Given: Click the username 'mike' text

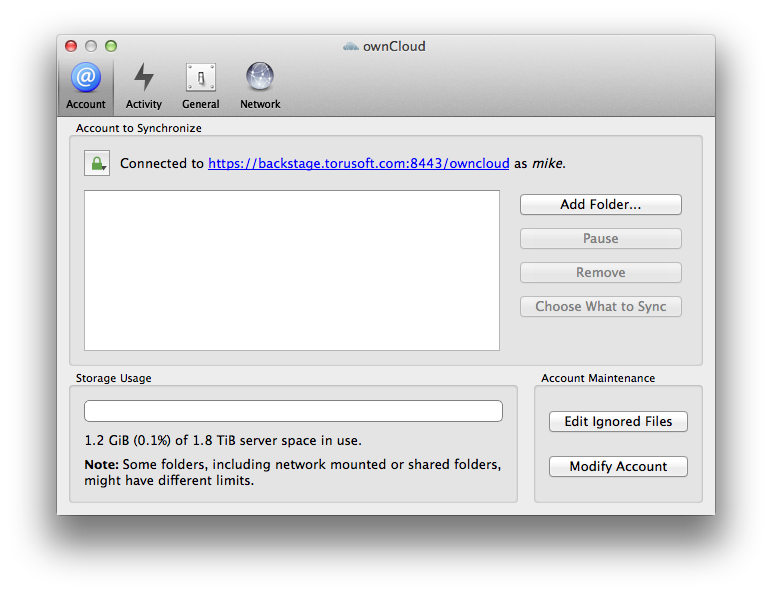Looking at the screenshot, I should pyautogui.click(x=547, y=164).
